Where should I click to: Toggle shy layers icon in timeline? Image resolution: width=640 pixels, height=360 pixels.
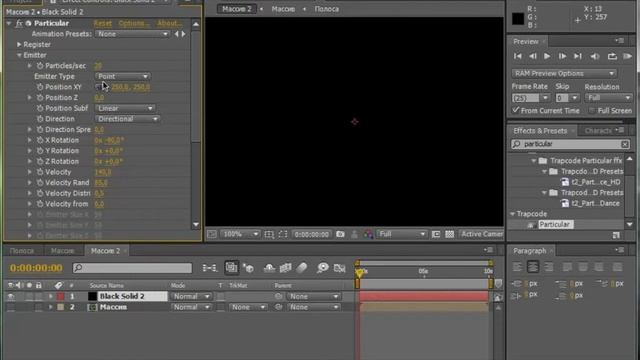[269, 268]
